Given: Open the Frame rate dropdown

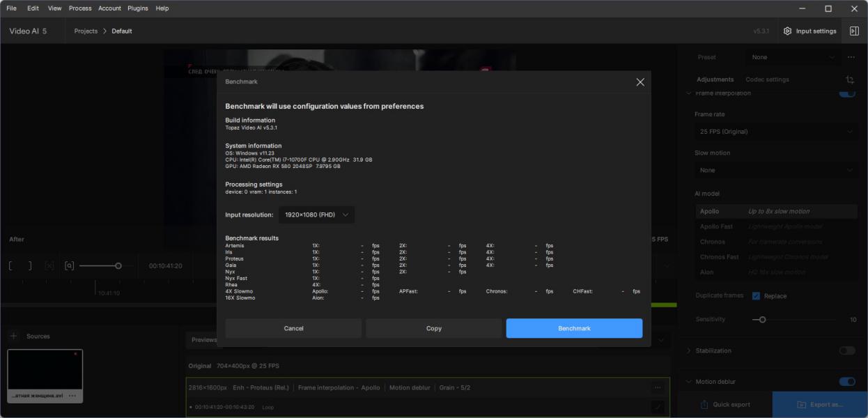Looking at the screenshot, I should tap(776, 132).
